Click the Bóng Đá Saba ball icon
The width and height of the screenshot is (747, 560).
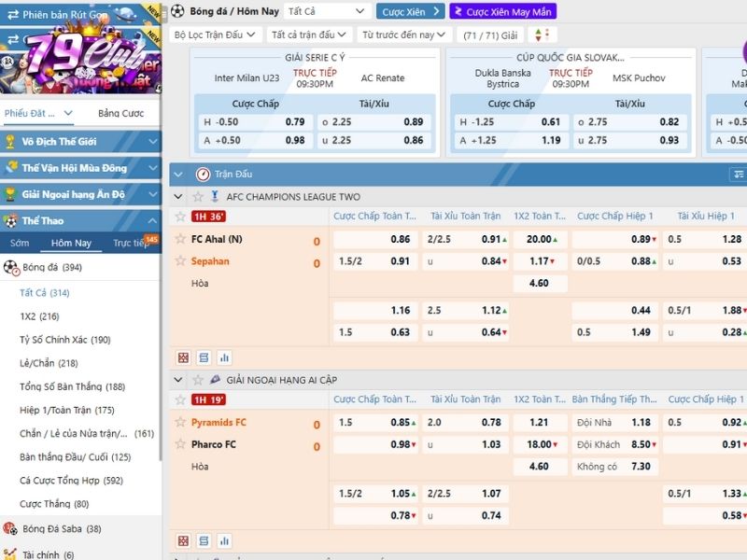pyautogui.click(x=11, y=528)
